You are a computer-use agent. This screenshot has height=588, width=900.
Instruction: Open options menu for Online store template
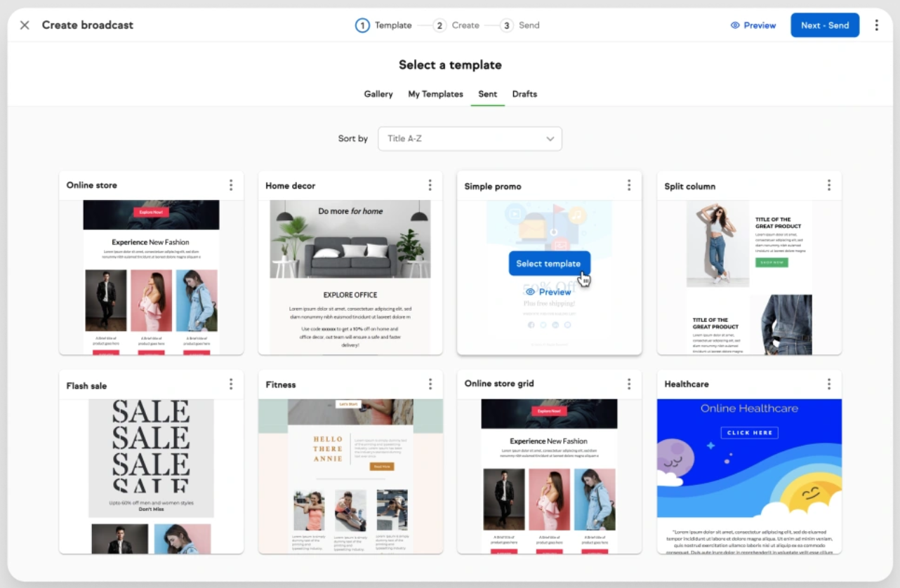(231, 185)
